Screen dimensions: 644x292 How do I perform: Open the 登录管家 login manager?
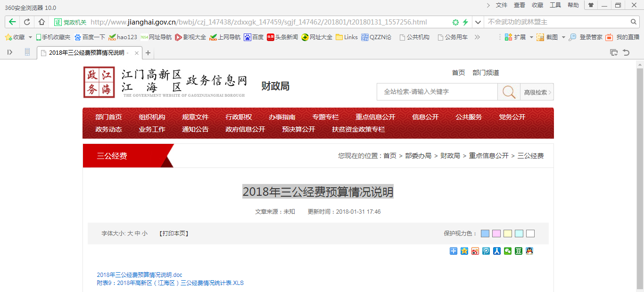click(586, 37)
